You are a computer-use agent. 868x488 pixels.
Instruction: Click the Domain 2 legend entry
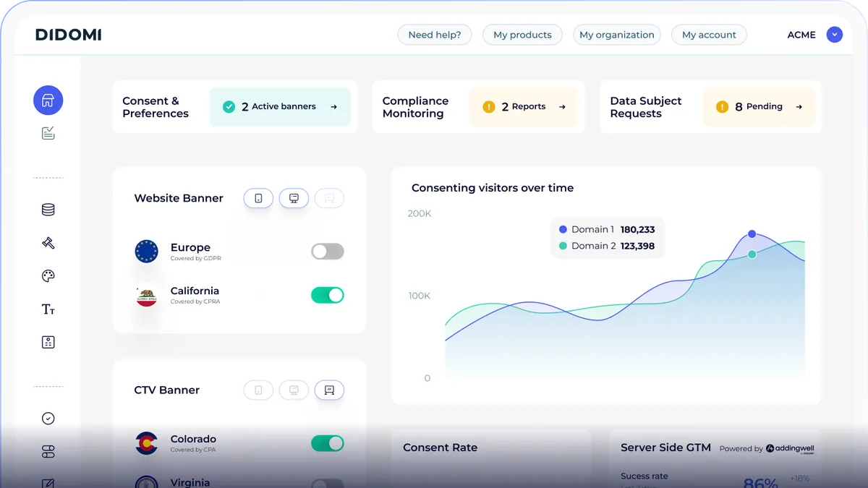607,246
